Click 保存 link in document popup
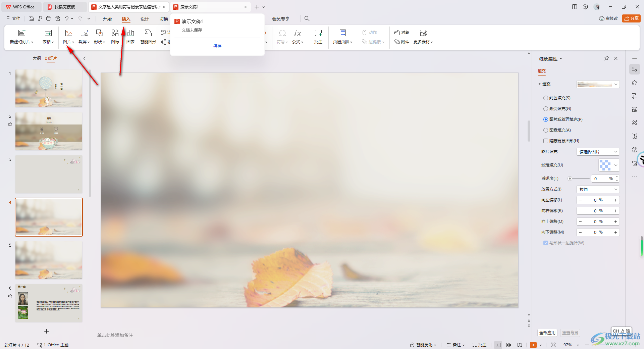 coord(217,46)
